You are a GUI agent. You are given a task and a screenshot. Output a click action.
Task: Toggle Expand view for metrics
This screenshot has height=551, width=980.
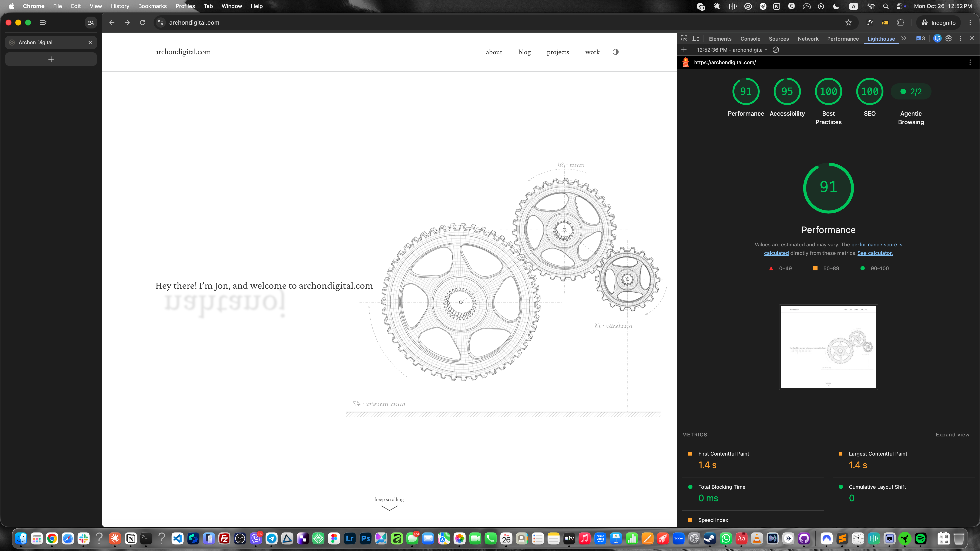tap(952, 435)
